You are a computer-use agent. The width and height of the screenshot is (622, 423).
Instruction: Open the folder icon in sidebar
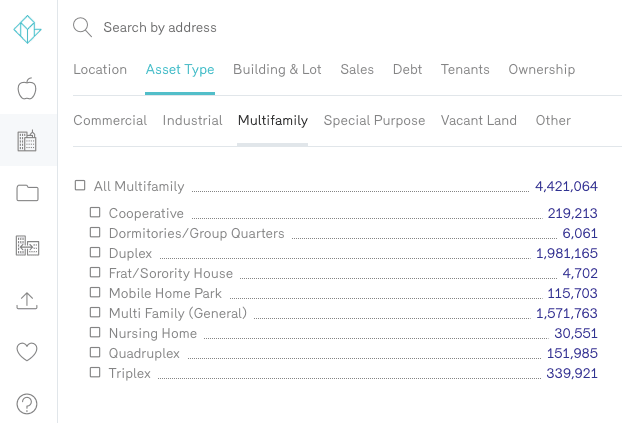point(28,194)
